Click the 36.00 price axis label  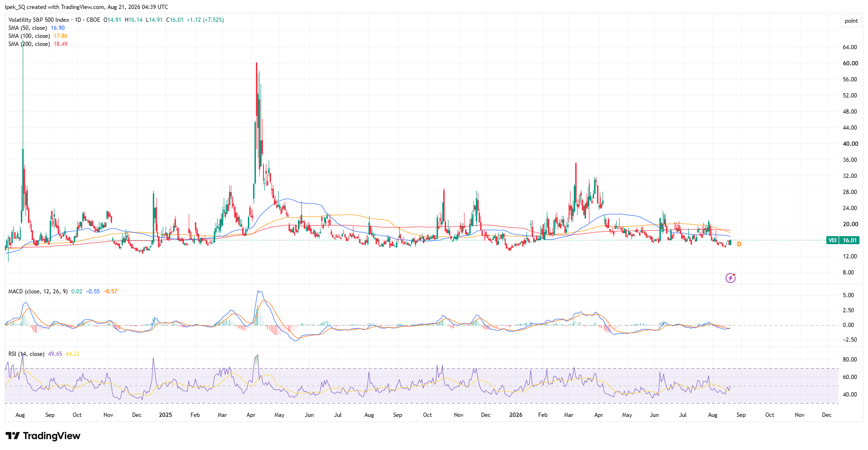pos(850,160)
